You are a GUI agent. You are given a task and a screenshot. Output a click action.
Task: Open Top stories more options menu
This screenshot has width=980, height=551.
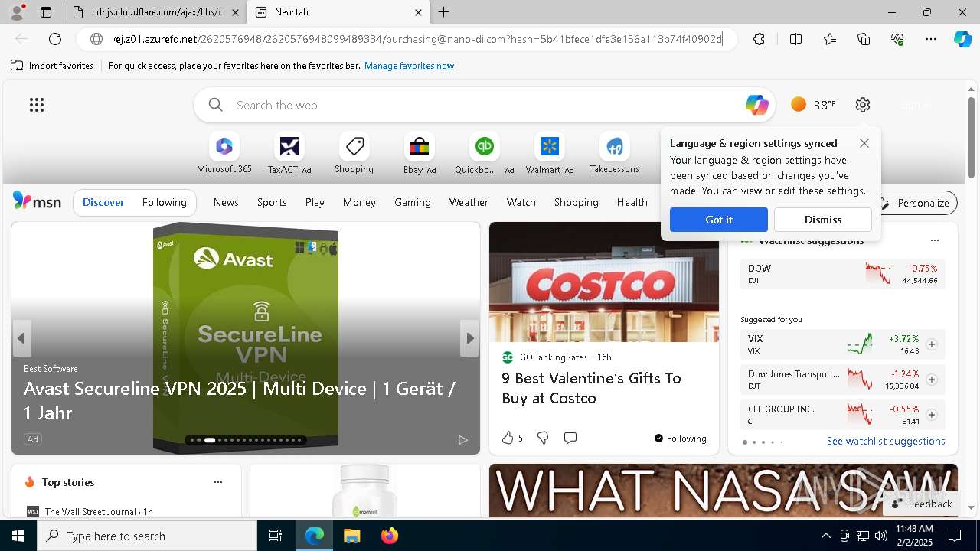click(x=218, y=482)
